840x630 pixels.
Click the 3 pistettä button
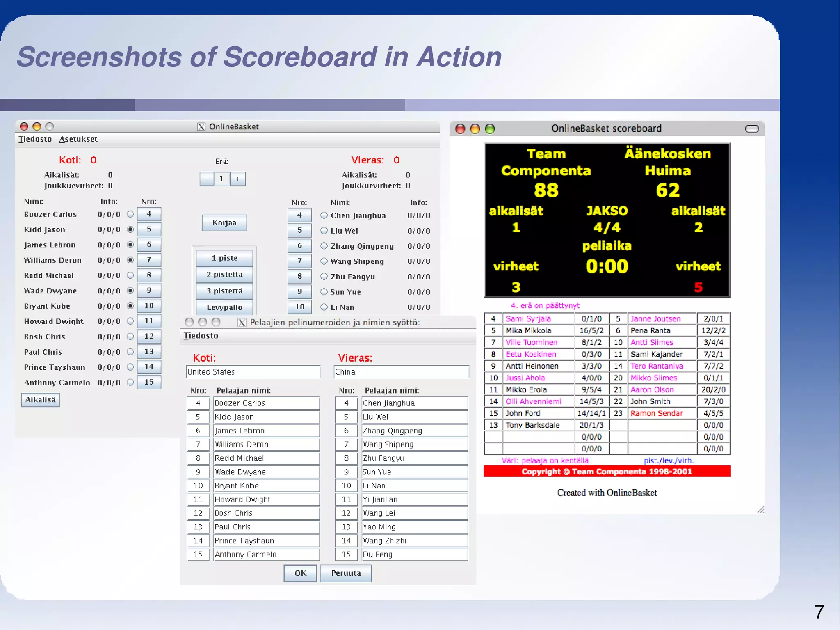pyautogui.click(x=224, y=291)
